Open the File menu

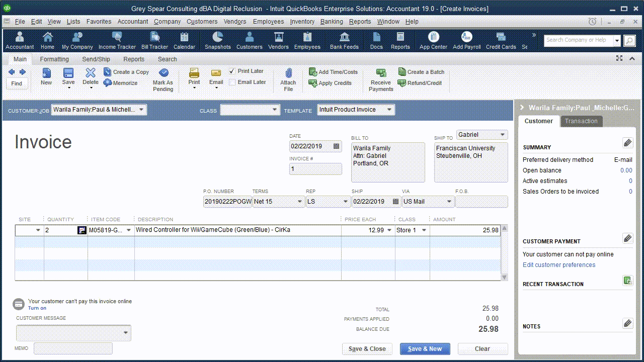coord(20,22)
